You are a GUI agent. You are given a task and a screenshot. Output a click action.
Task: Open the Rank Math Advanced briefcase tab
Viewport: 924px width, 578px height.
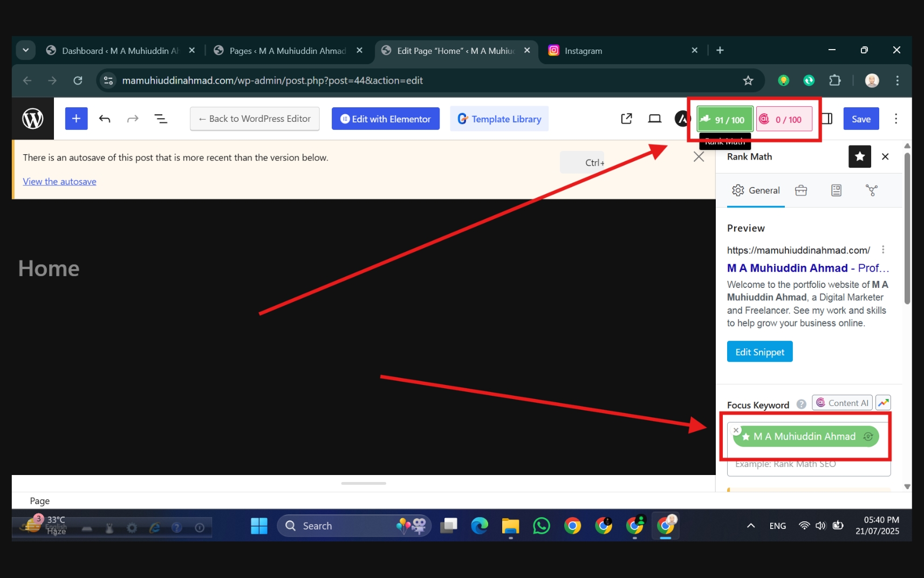point(801,190)
